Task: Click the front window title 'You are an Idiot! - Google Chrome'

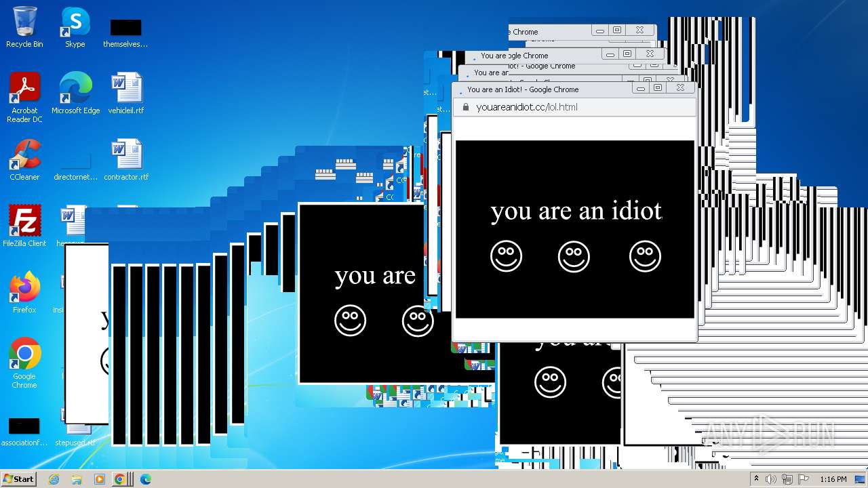Action: click(x=523, y=89)
